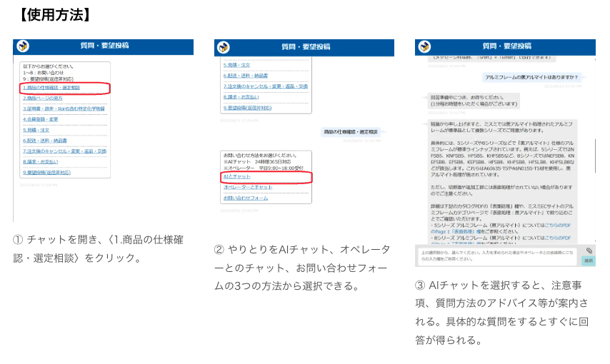Choose '3.証明書・鉄幸・RoHS含む特定化学物質' option
Viewport: 610px width, 364px height.
coord(63,108)
